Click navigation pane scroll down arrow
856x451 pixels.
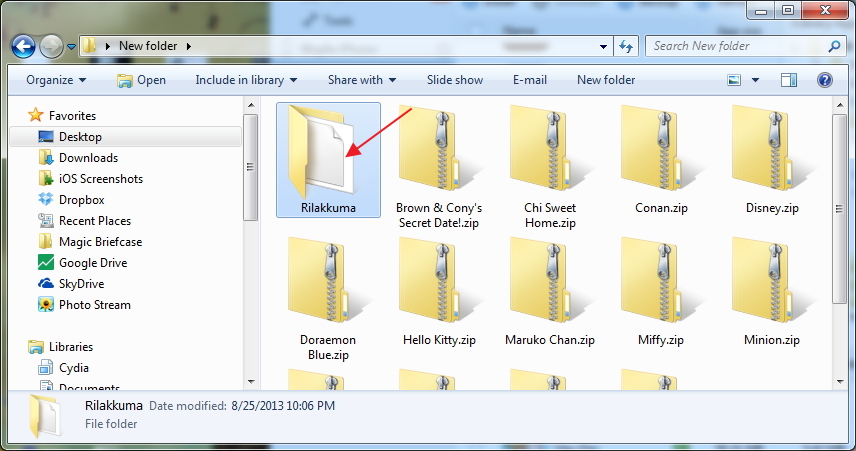251,382
